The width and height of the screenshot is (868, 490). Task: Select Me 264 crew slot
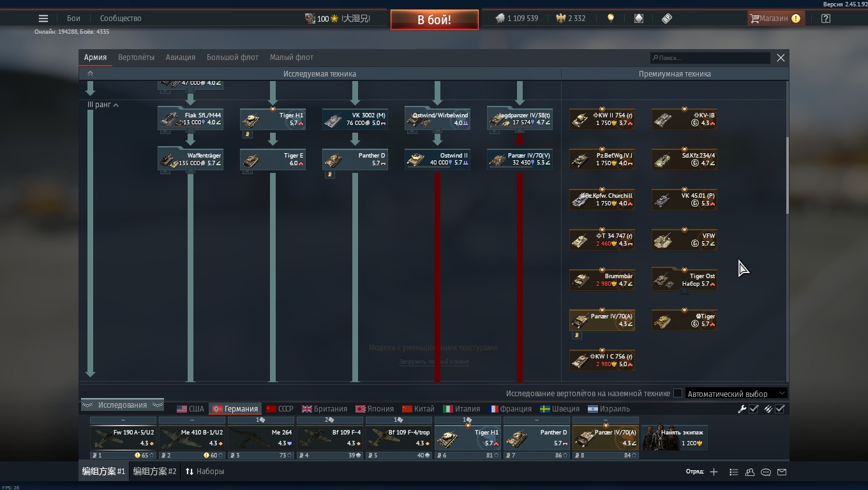260,438
